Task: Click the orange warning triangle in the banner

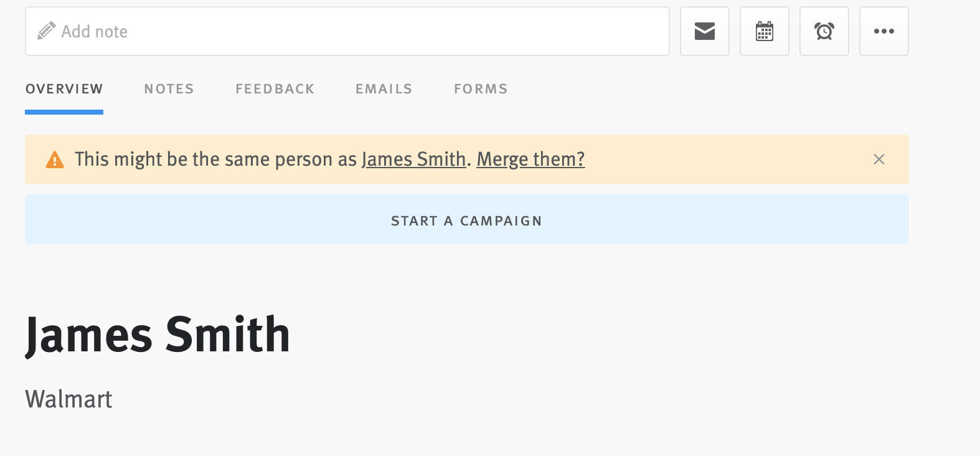Action: click(x=56, y=159)
